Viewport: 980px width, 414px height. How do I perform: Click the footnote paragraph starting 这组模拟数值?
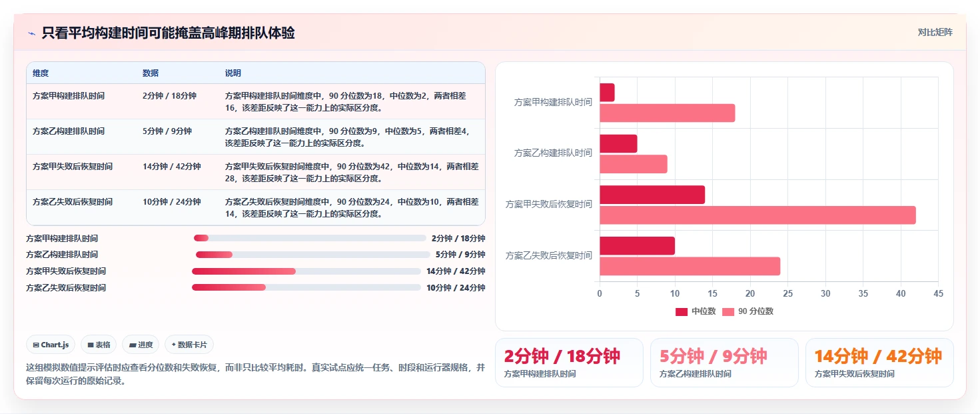[x=256, y=374]
